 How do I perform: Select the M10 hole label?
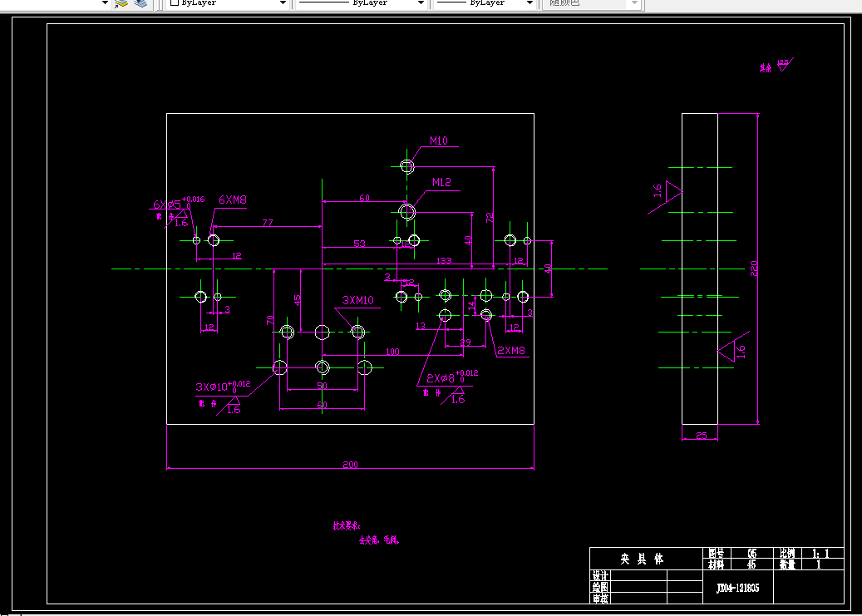[x=439, y=140]
